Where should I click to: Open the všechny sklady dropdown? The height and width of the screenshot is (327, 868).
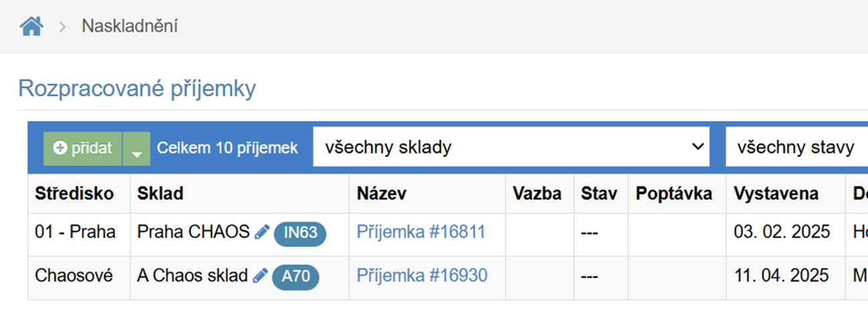point(511,147)
